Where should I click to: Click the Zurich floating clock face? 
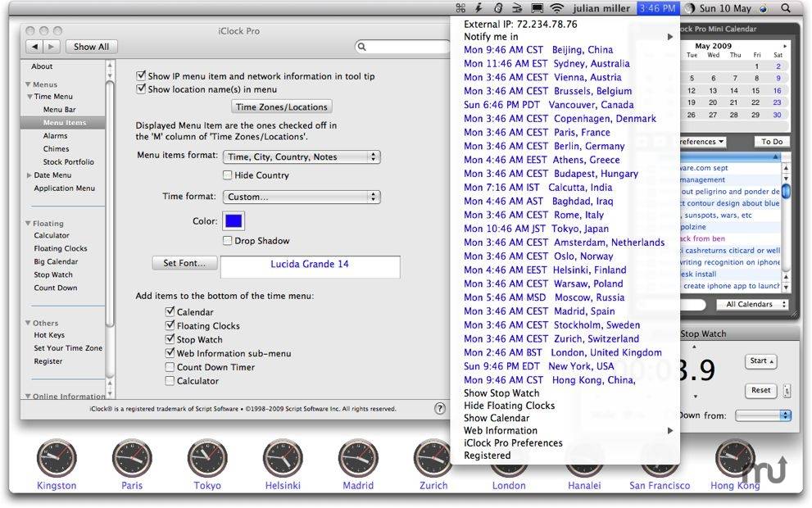[x=433, y=458]
